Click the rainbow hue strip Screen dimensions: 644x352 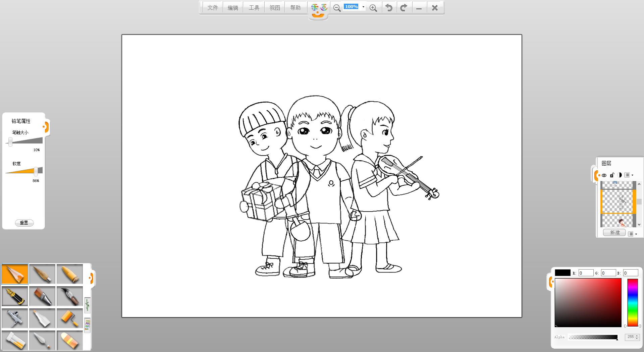coord(632,302)
